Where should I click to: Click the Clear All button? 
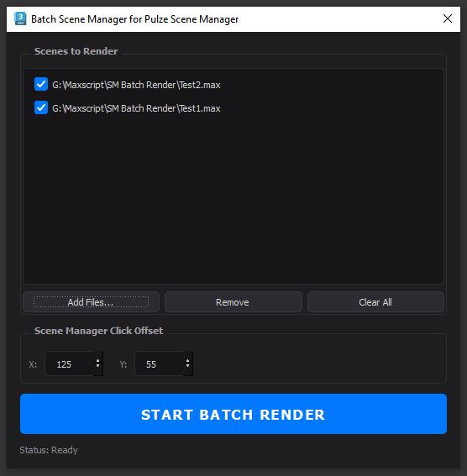click(375, 302)
